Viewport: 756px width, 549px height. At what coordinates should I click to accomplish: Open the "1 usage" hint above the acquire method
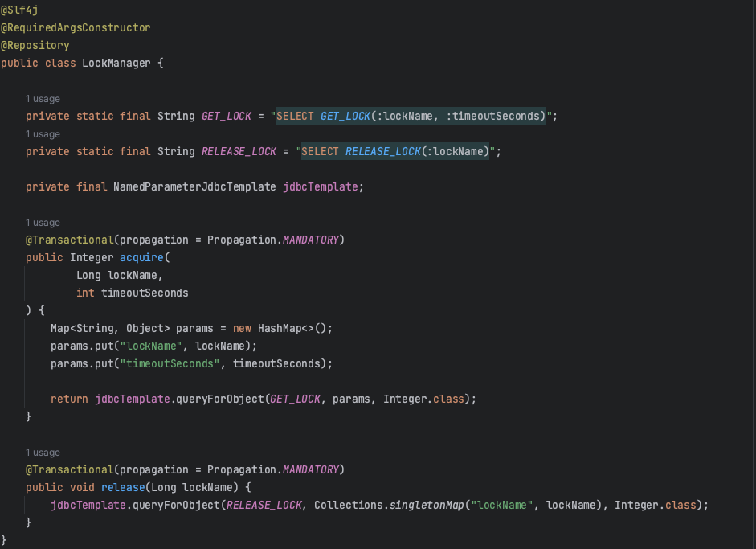[43, 223]
